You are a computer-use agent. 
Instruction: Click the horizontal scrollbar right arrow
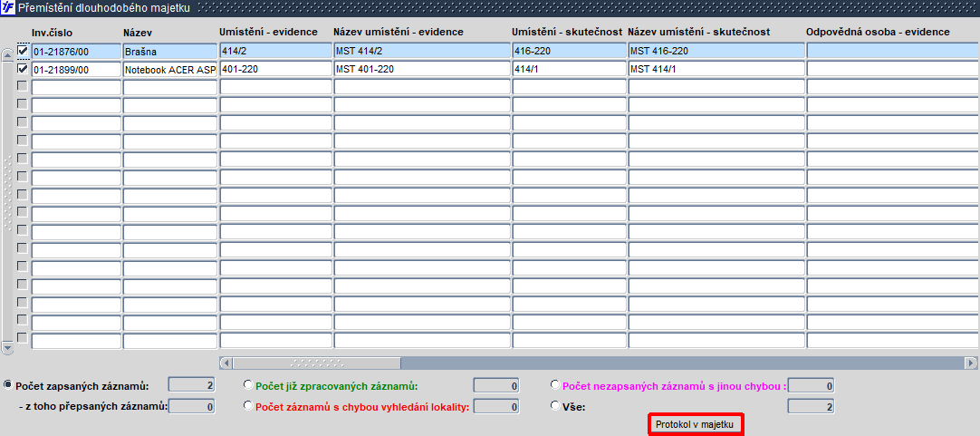pyautogui.click(x=970, y=363)
